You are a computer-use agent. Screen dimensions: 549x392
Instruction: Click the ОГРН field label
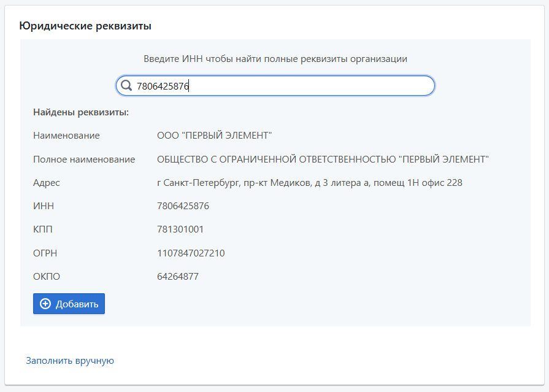coord(45,253)
